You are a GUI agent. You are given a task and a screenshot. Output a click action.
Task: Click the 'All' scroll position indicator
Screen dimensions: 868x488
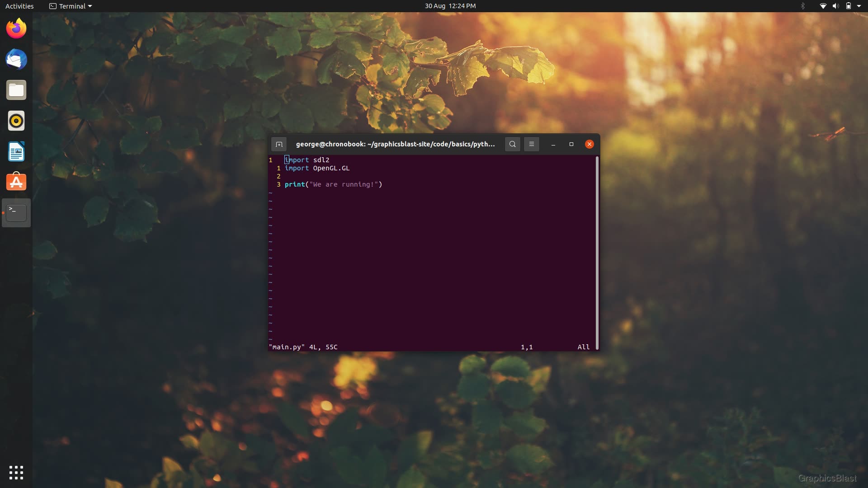pos(584,347)
